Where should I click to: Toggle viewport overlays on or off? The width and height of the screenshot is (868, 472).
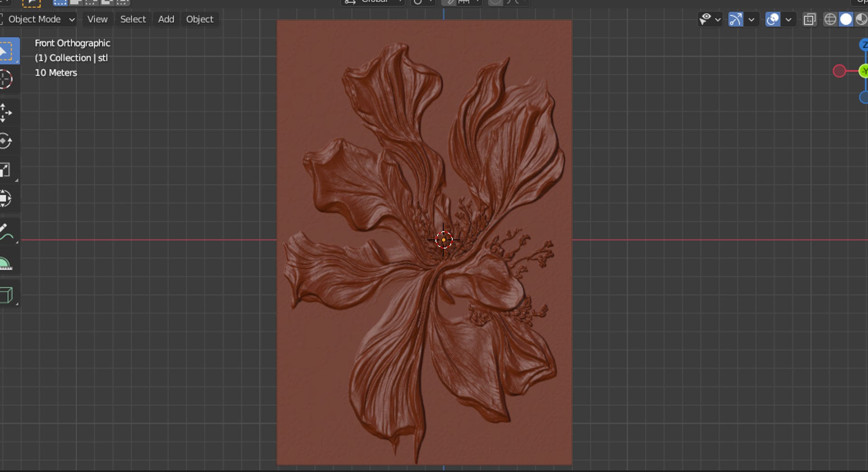(773, 19)
